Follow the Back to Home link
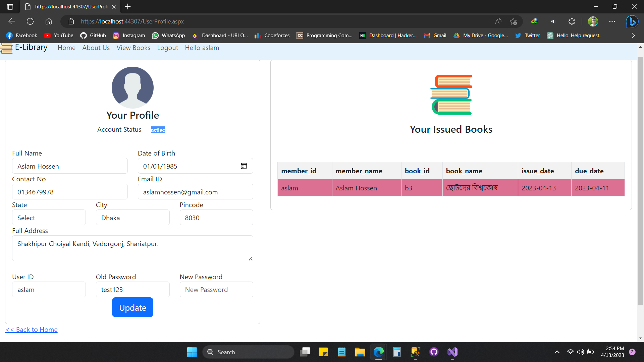 [x=31, y=329]
